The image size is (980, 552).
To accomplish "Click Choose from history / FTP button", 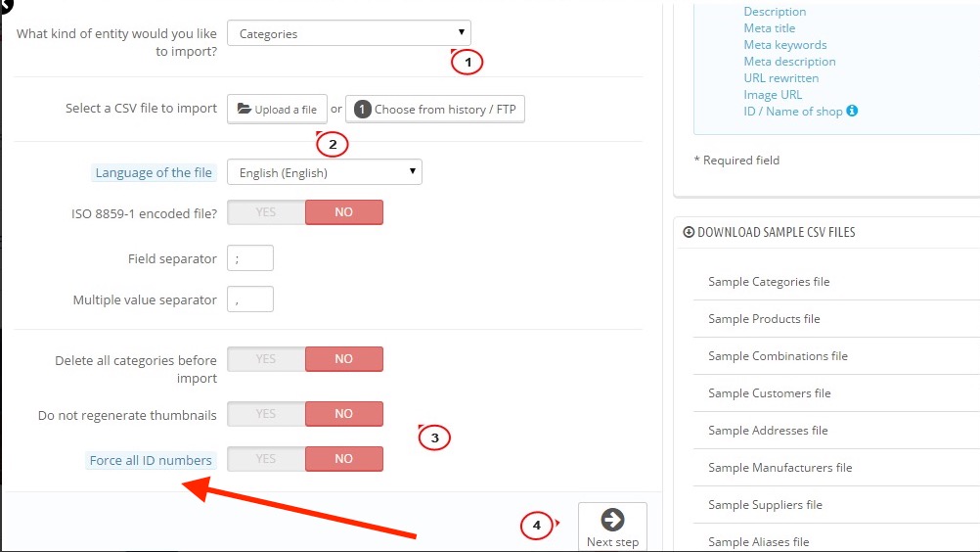I will [435, 110].
